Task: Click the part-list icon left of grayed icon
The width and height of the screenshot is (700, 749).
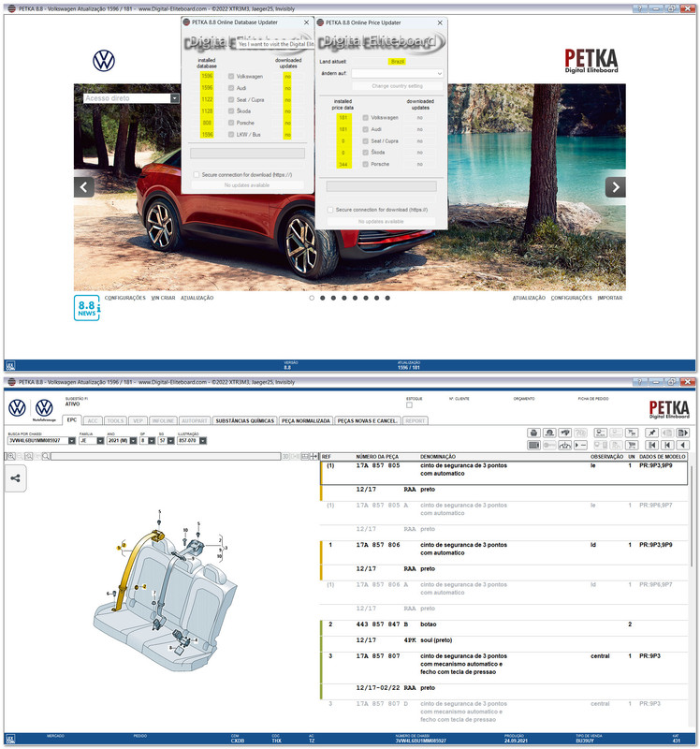Action: point(600,433)
